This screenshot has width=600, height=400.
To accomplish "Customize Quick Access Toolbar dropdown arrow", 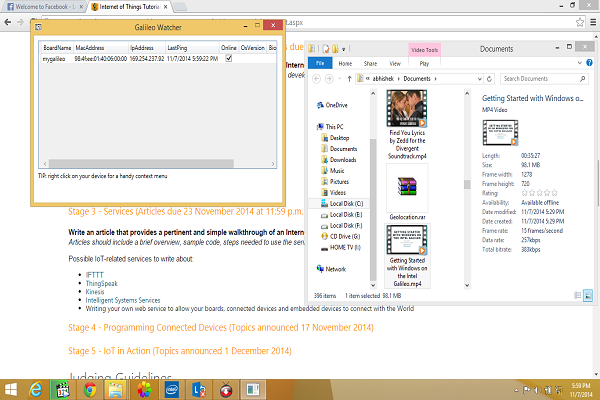I will (344, 49).
